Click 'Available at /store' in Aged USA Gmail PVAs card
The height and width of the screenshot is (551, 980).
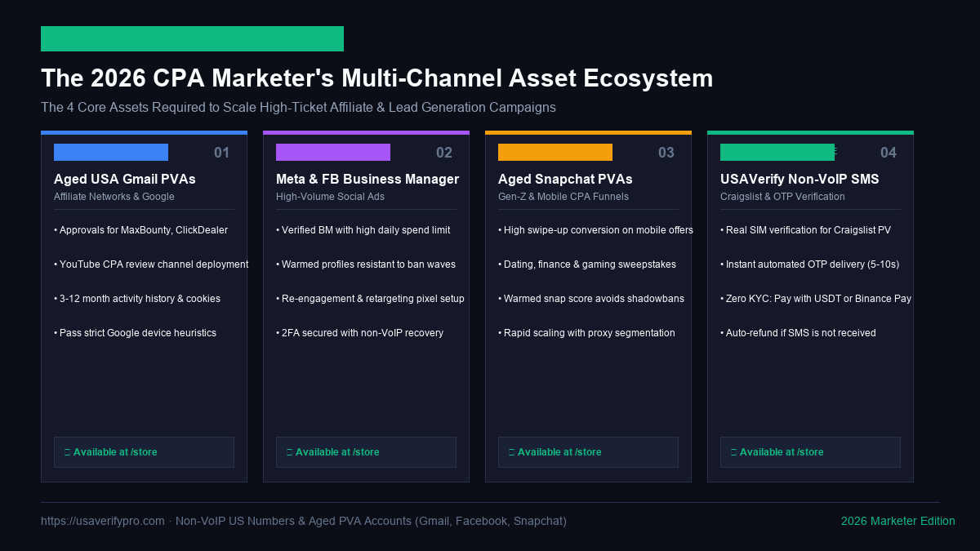coord(144,452)
